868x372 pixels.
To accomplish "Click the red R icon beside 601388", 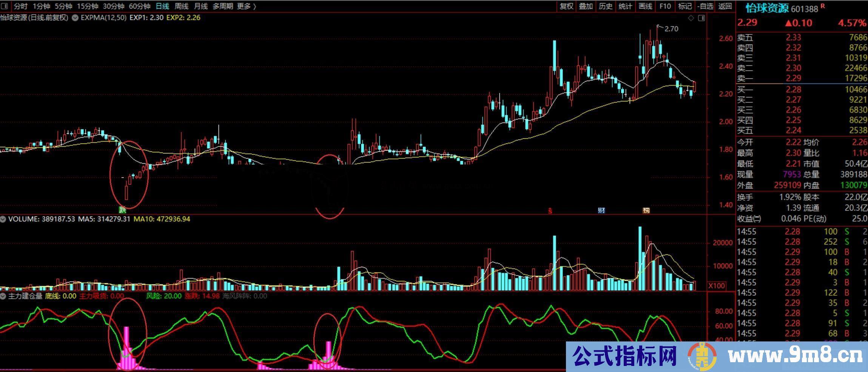I will [823, 6].
